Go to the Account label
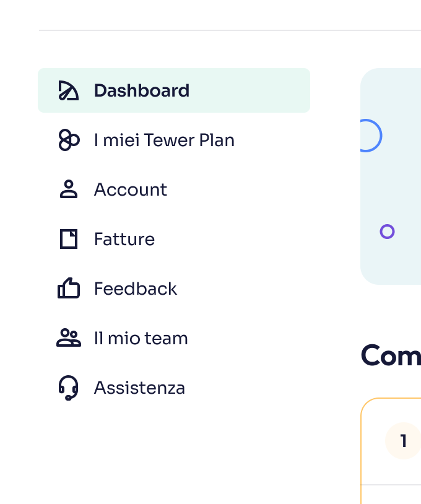 click(131, 189)
